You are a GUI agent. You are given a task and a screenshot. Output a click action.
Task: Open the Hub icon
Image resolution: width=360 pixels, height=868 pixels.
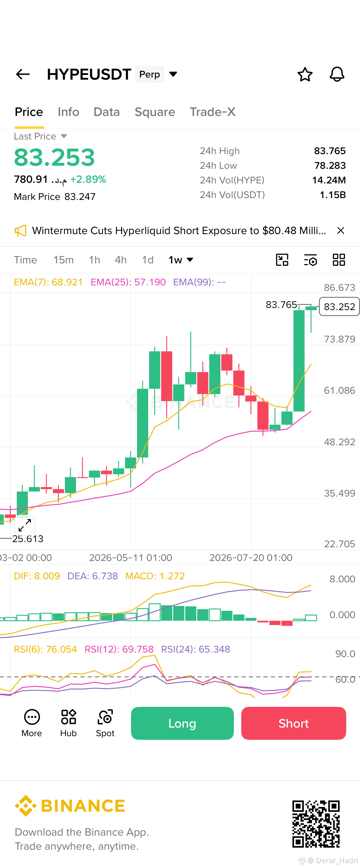[x=68, y=723]
